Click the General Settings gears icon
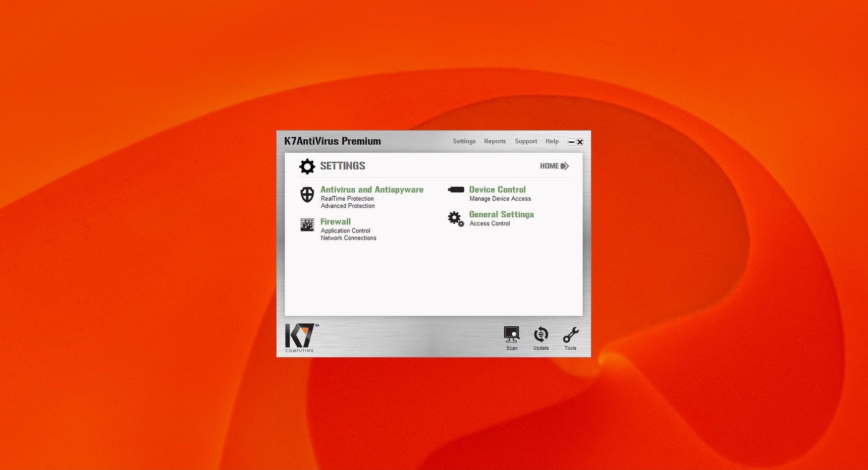 pyautogui.click(x=456, y=219)
